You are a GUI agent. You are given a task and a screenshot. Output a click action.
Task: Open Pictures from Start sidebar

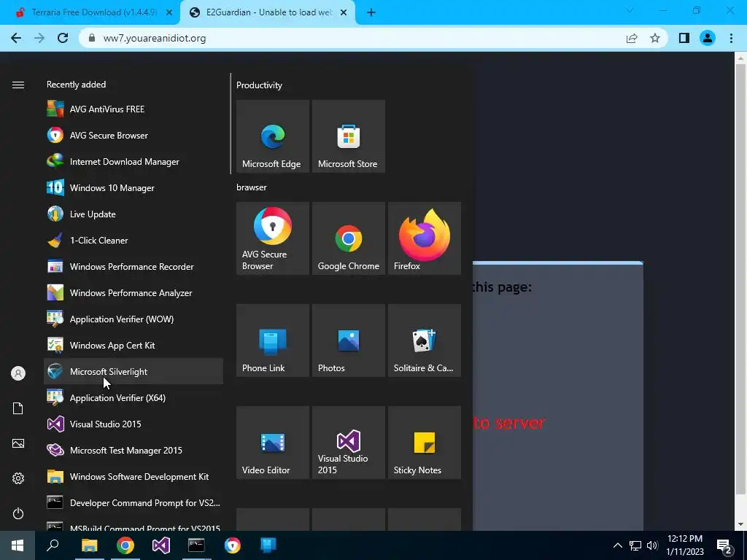pos(18,443)
